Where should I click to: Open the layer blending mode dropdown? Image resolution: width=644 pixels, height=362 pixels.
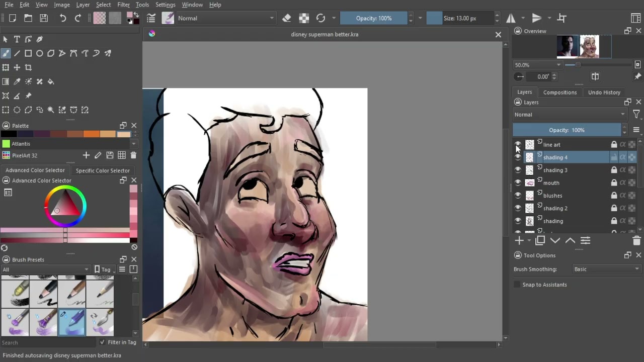pos(569,115)
